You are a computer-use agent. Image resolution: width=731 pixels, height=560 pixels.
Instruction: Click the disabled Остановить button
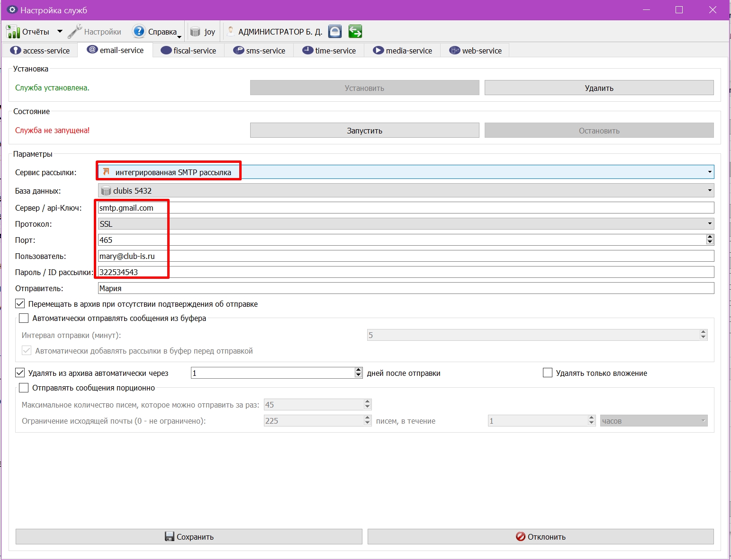599,131
